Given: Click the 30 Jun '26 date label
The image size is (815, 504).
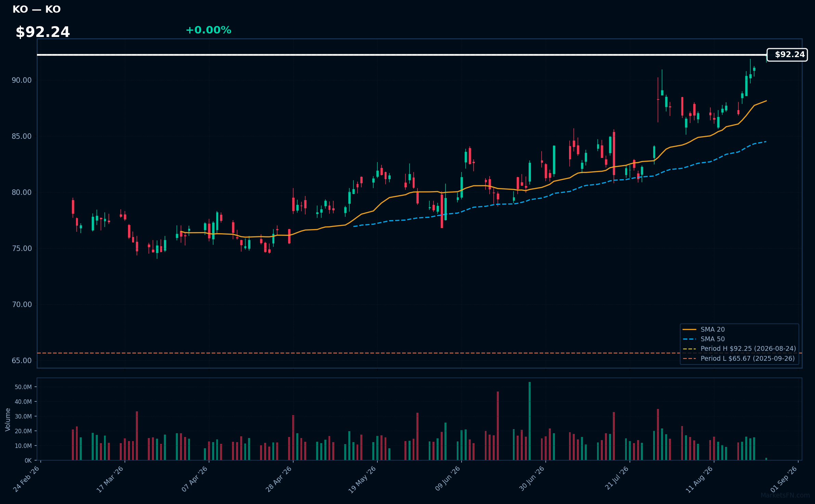Looking at the screenshot, I should [x=531, y=479].
